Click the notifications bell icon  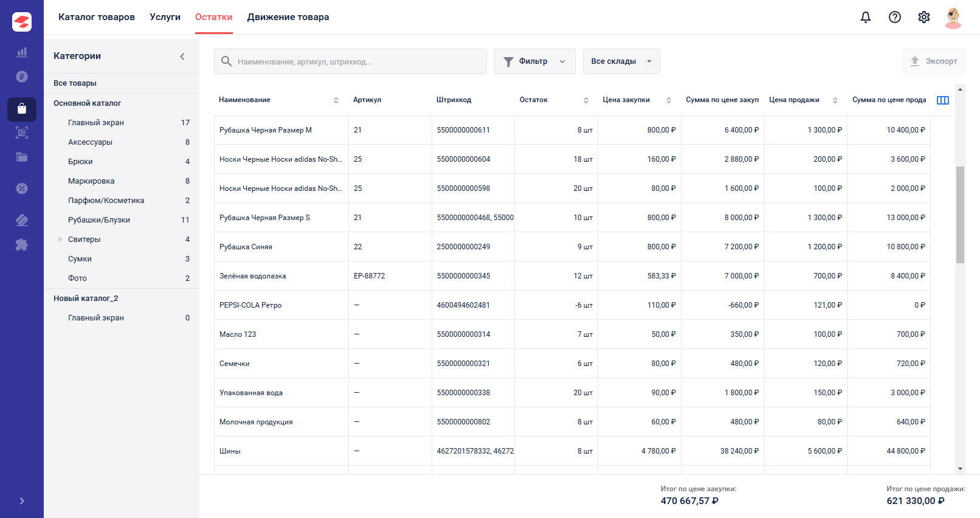[x=866, y=17]
